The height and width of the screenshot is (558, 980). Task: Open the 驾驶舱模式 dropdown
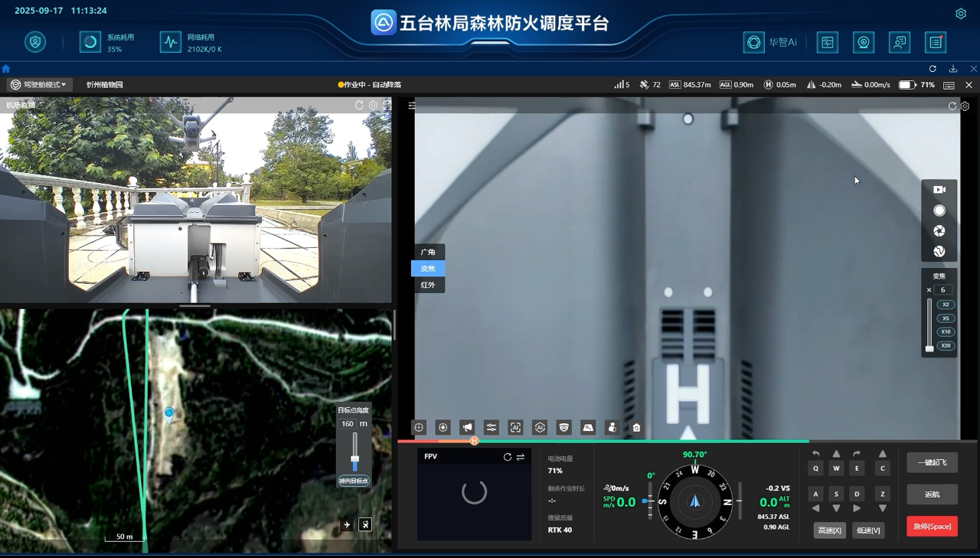click(x=39, y=85)
